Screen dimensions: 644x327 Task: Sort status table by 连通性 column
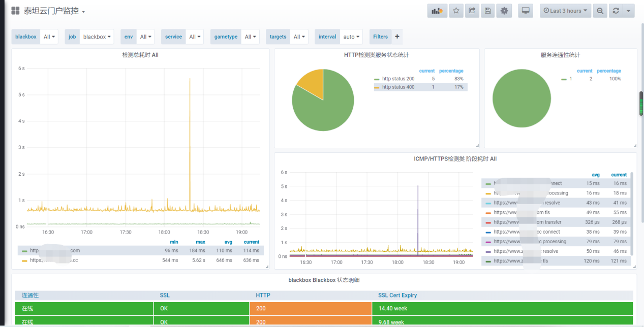(x=30, y=295)
